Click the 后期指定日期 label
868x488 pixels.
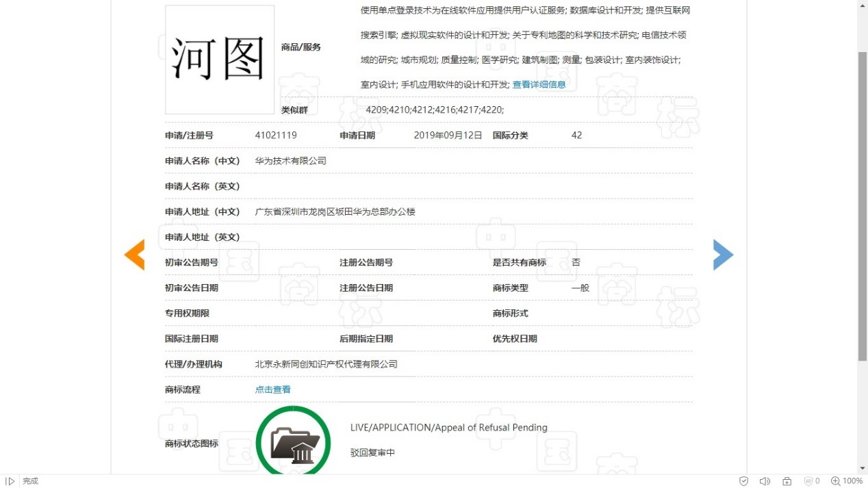(366, 339)
